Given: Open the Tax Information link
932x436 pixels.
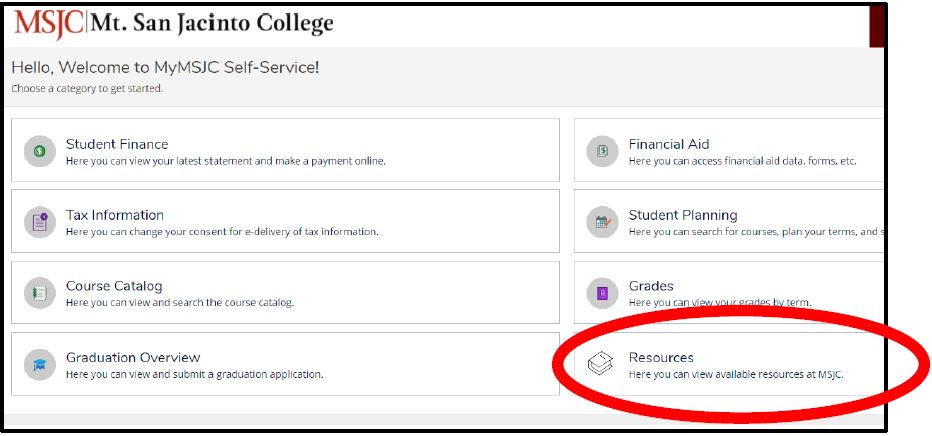Looking at the screenshot, I should (x=114, y=215).
